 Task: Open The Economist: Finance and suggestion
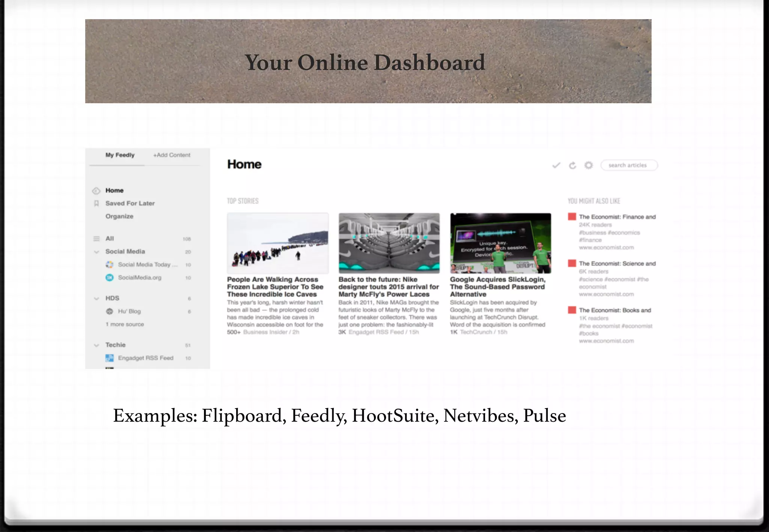click(617, 217)
